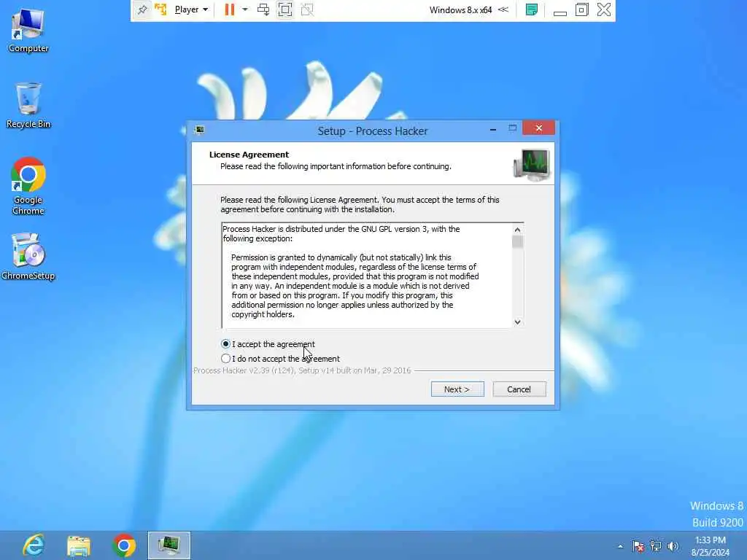Click the license scrollbar down arrow
This screenshot has width=747, height=560.
[x=517, y=322]
